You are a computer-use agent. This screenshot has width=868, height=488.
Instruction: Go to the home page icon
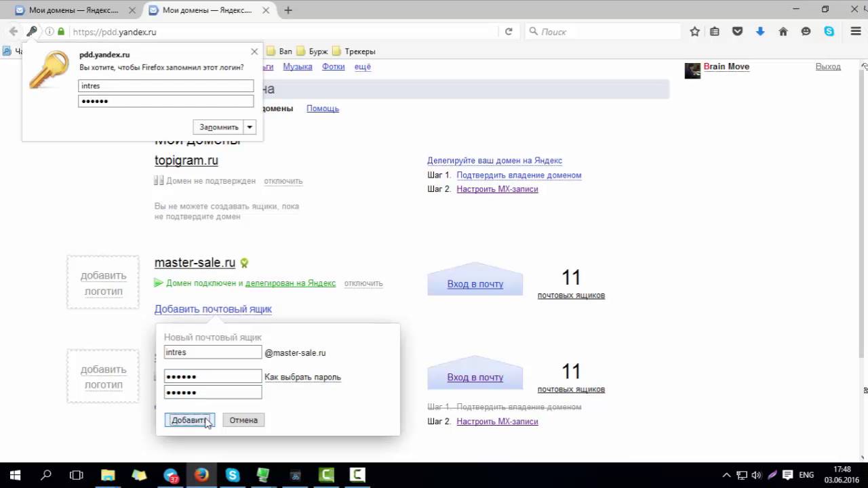783,31
